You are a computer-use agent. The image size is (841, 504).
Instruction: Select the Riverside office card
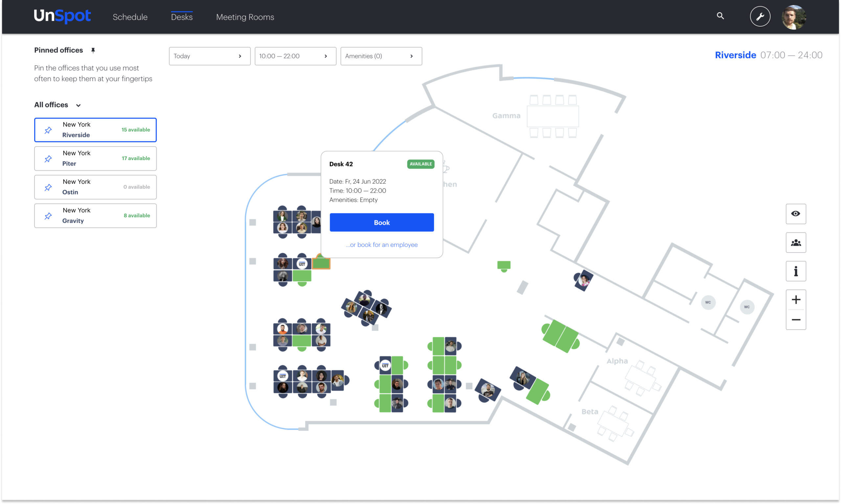(x=95, y=130)
